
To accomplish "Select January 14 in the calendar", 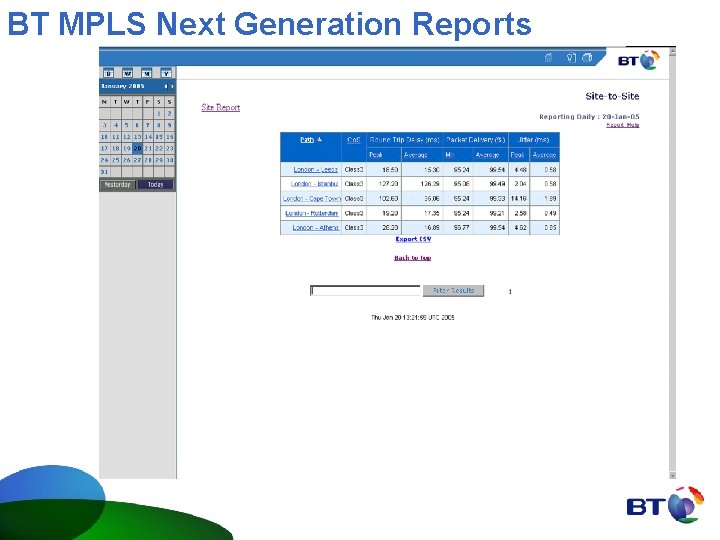I will click(x=148, y=137).
